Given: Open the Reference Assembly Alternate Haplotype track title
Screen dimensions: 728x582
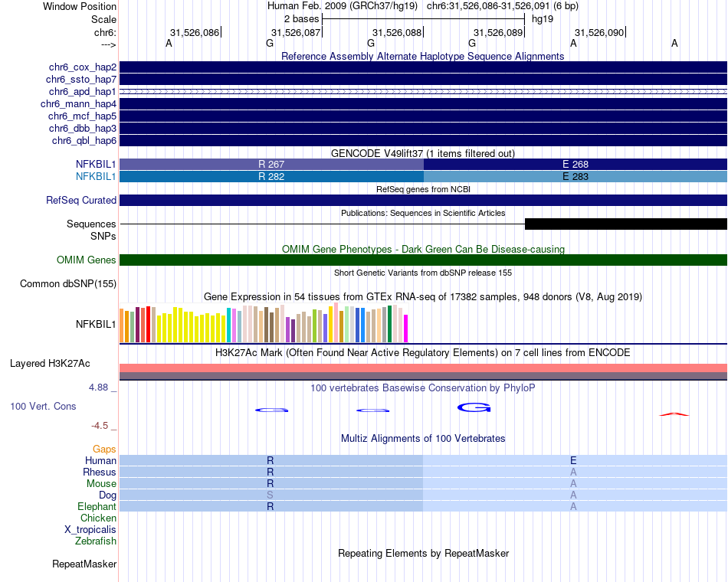Looking at the screenshot, I should [x=422, y=56].
